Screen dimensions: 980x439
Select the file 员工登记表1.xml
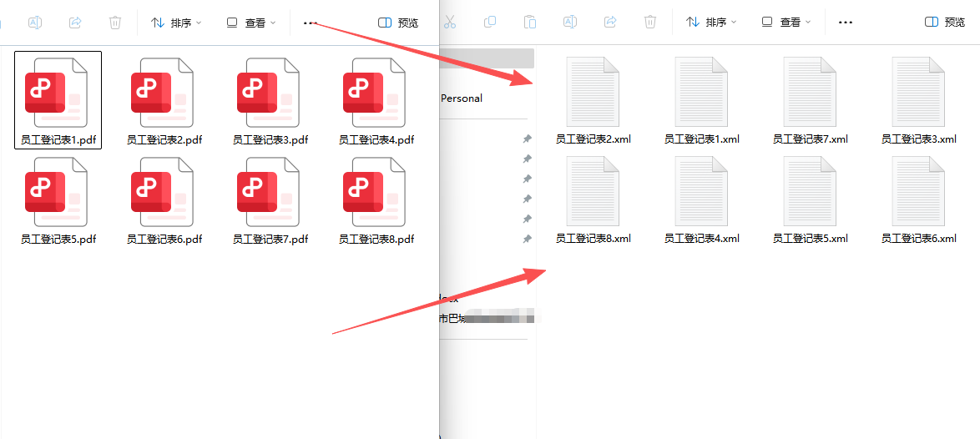(x=702, y=100)
